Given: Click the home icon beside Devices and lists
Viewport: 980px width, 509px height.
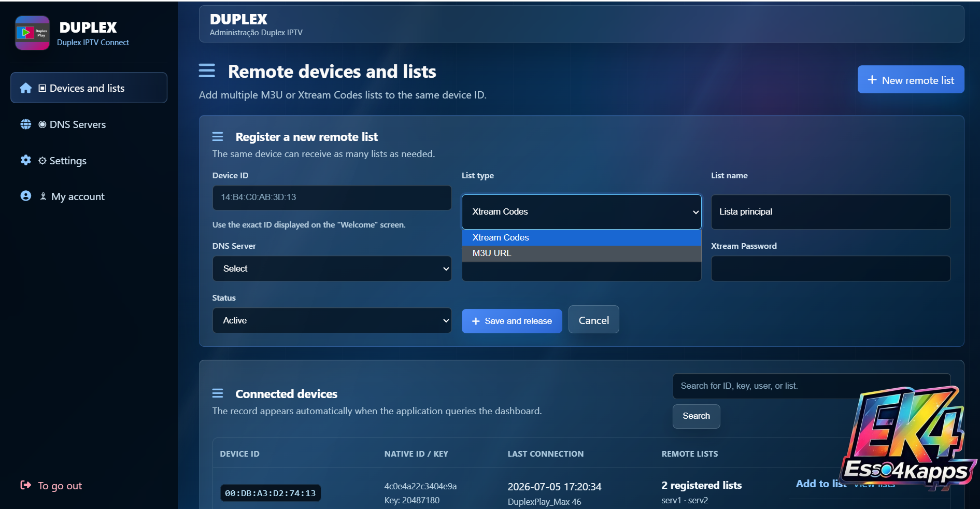Looking at the screenshot, I should 25,88.
